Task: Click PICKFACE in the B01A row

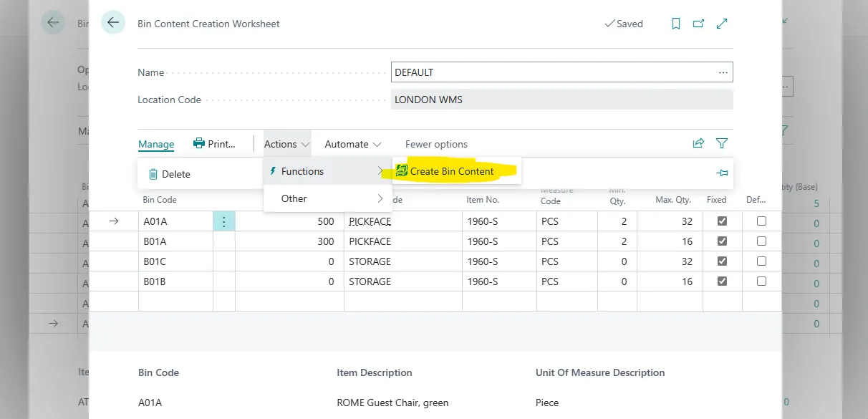Action: click(370, 241)
